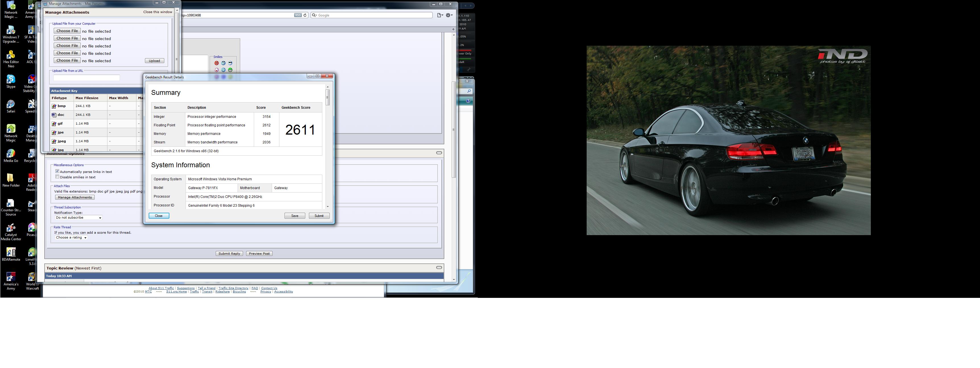Click Geekbench scroll down arrow

(327, 206)
